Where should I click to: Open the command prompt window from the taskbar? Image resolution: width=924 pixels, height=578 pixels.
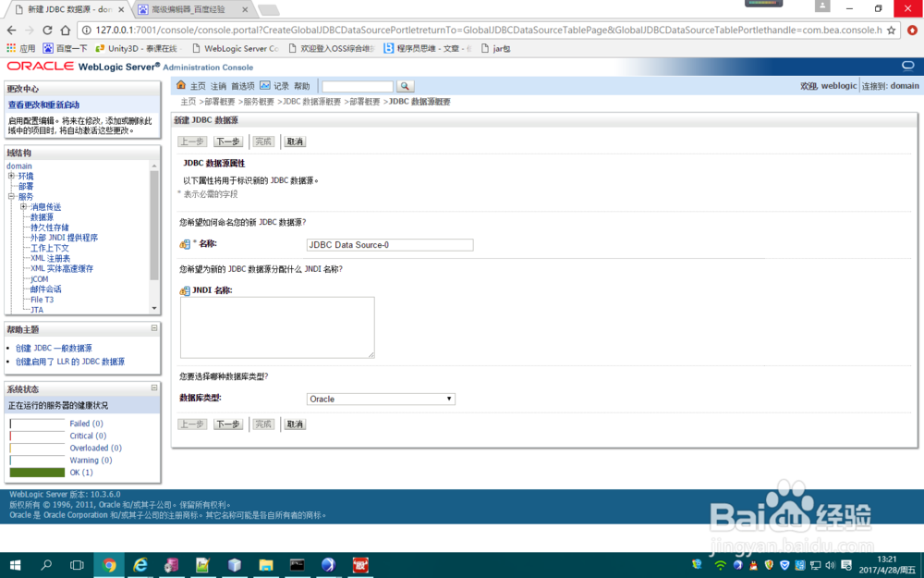[x=297, y=565]
